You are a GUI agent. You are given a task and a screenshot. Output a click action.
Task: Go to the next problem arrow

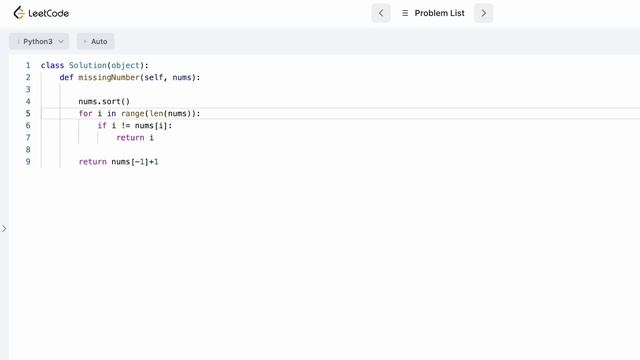[x=484, y=13]
